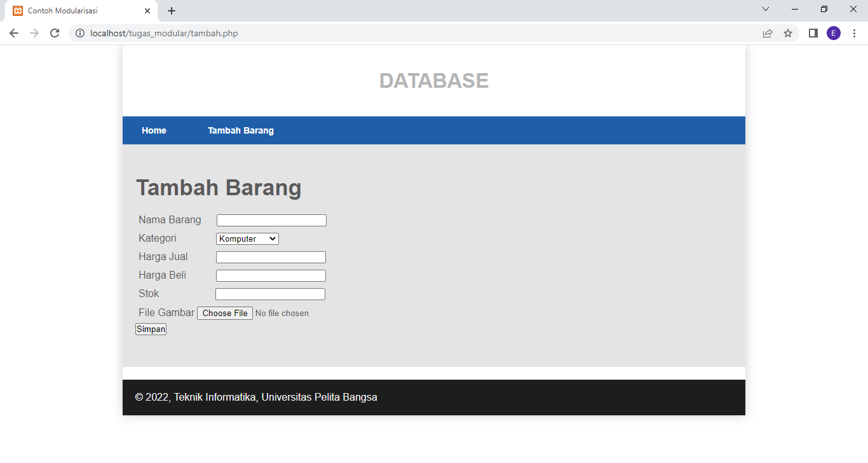Bookmark the page with the star icon
This screenshot has height=463, width=868.
tap(788, 33)
